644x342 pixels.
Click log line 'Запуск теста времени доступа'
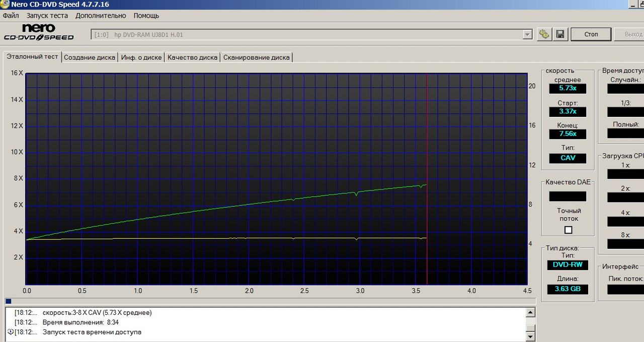[92, 332]
